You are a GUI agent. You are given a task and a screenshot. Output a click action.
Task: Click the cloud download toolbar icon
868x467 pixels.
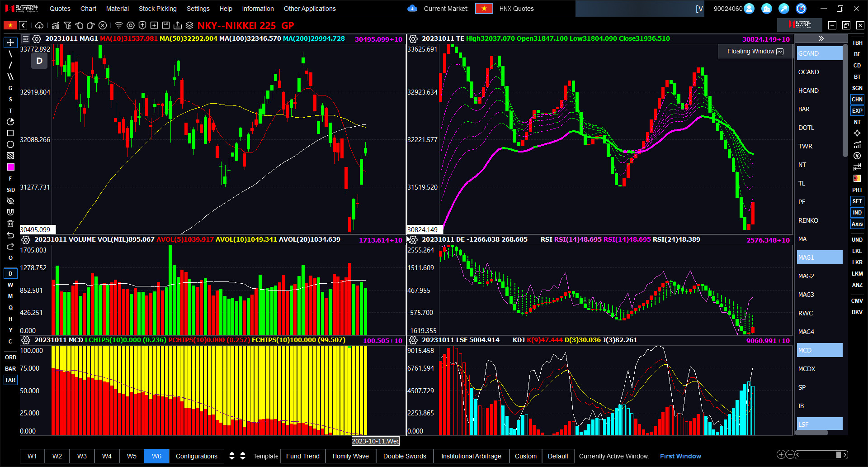(x=39, y=25)
